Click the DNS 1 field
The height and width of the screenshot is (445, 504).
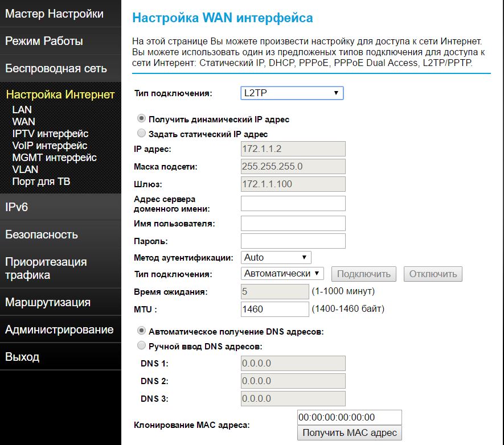[x=293, y=364]
